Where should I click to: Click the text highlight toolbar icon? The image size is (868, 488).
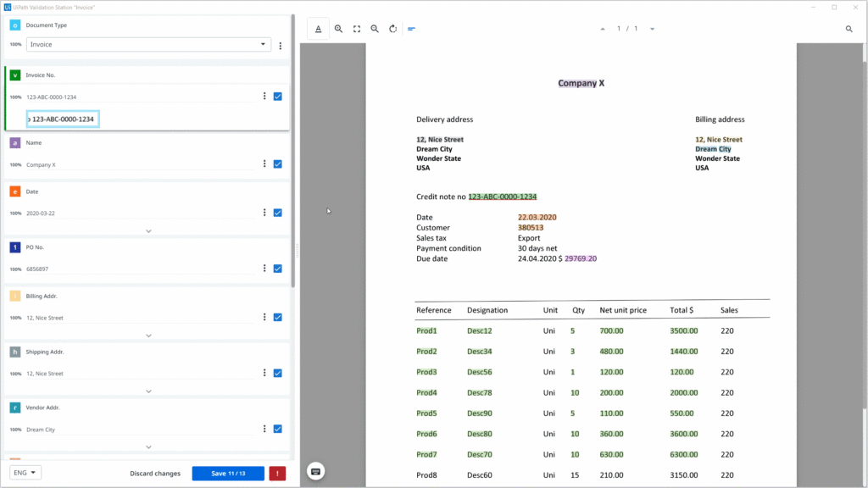tap(318, 29)
